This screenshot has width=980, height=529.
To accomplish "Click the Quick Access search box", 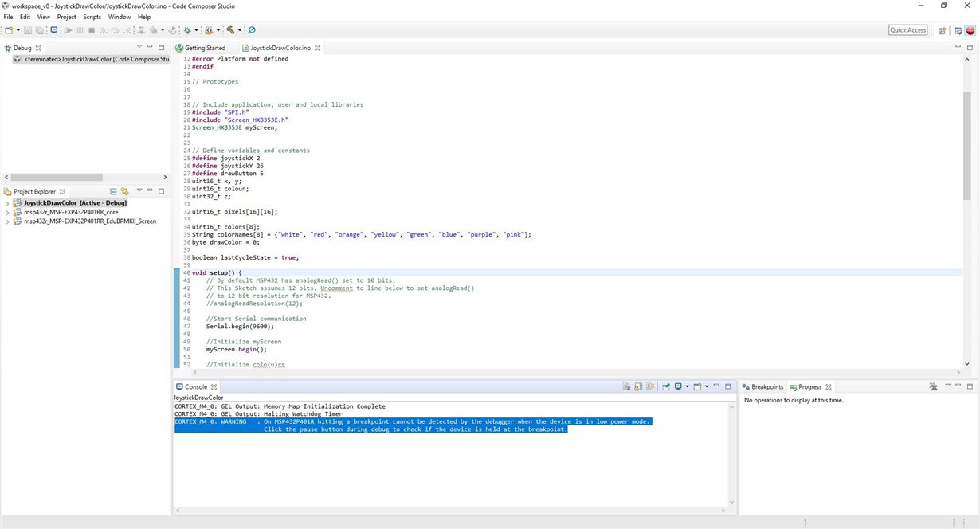I will tap(908, 29).
